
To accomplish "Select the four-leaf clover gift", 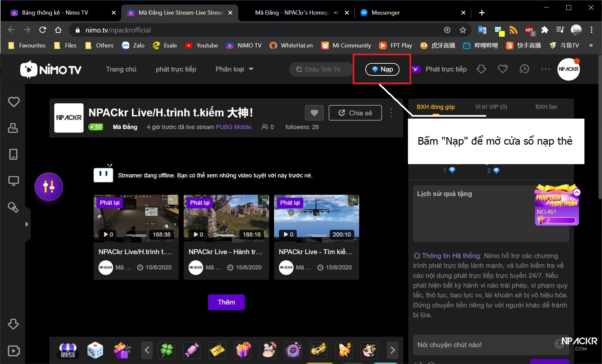I will (166, 350).
